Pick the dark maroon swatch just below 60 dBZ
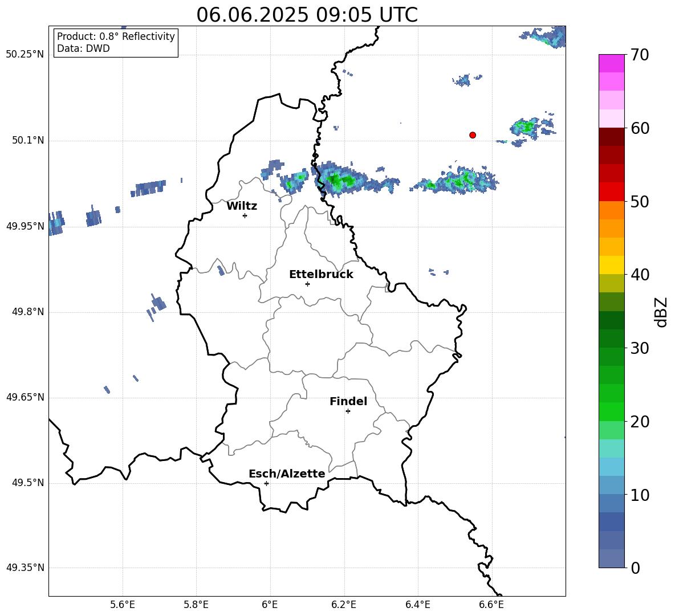The width and height of the screenshot is (675, 616). coord(611,137)
